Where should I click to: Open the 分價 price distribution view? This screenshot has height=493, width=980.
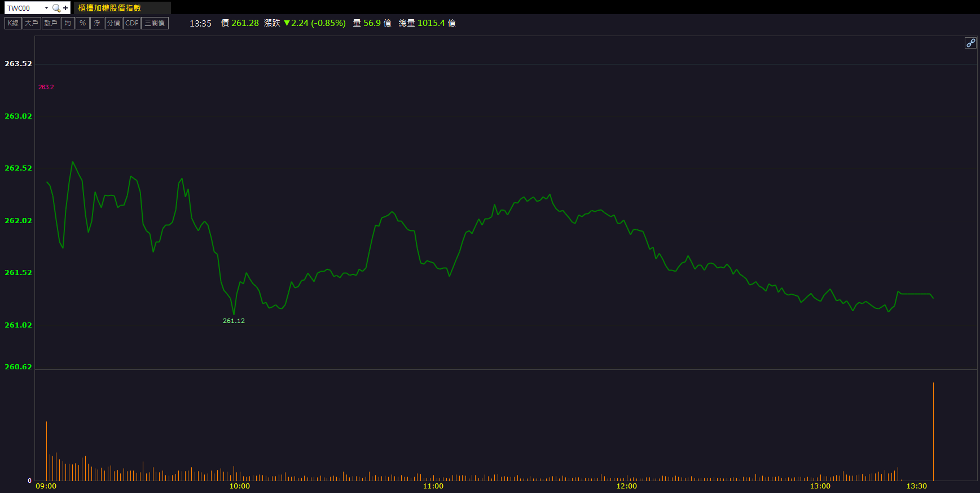coord(113,23)
